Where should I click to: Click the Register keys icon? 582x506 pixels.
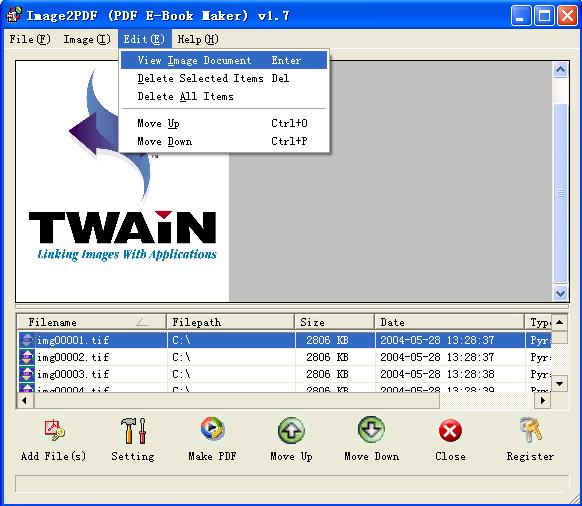pos(531,430)
